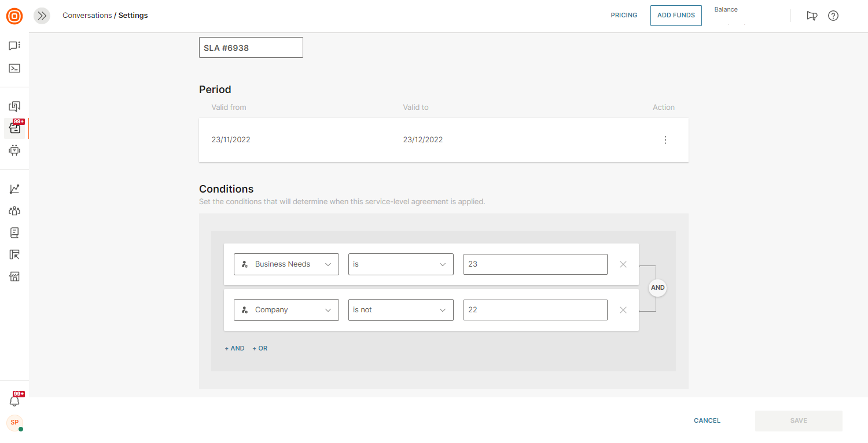Open the Company attribute dropdown
Screen dimensions: 868x443
tap(286, 310)
